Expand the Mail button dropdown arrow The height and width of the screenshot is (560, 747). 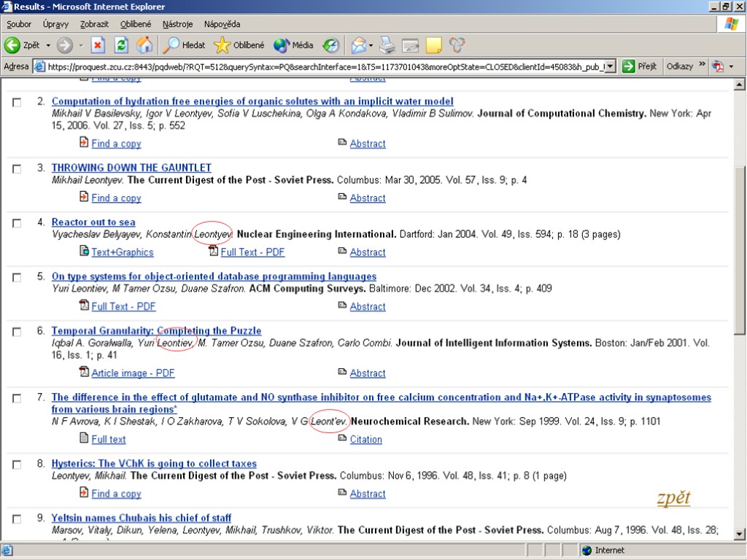point(371,46)
